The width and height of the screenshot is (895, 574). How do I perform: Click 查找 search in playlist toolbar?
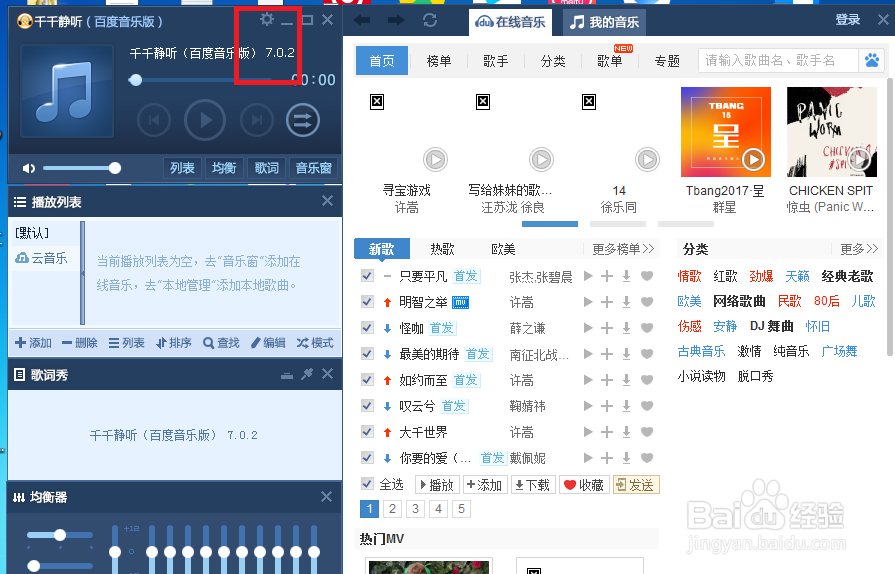coord(221,343)
